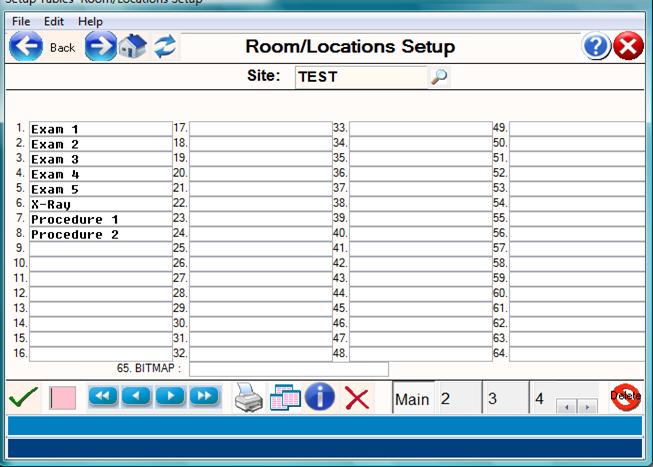This screenshot has height=467, width=653.
Task: Search sites using the magnifying glass icon
Action: pyautogui.click(x=439, y=76)
